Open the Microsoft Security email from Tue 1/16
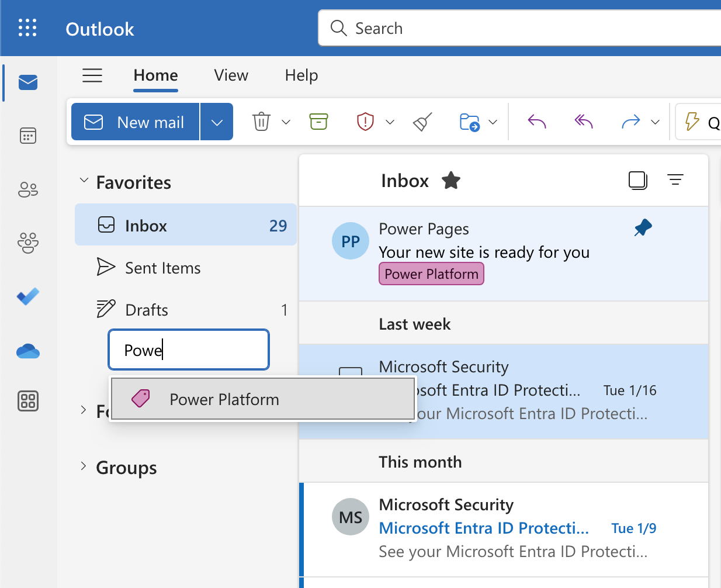 coord(504,391)
